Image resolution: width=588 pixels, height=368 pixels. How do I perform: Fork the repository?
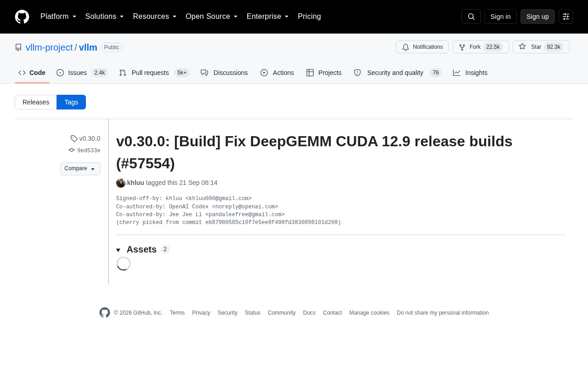coord(481,47)
